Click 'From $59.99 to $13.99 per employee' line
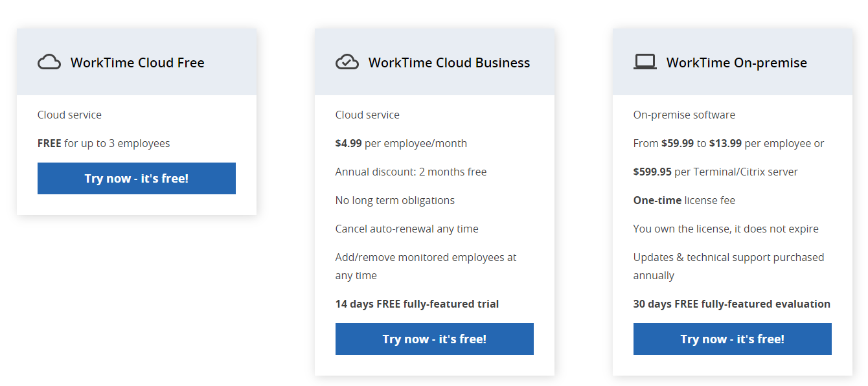 tap(729, 143)
